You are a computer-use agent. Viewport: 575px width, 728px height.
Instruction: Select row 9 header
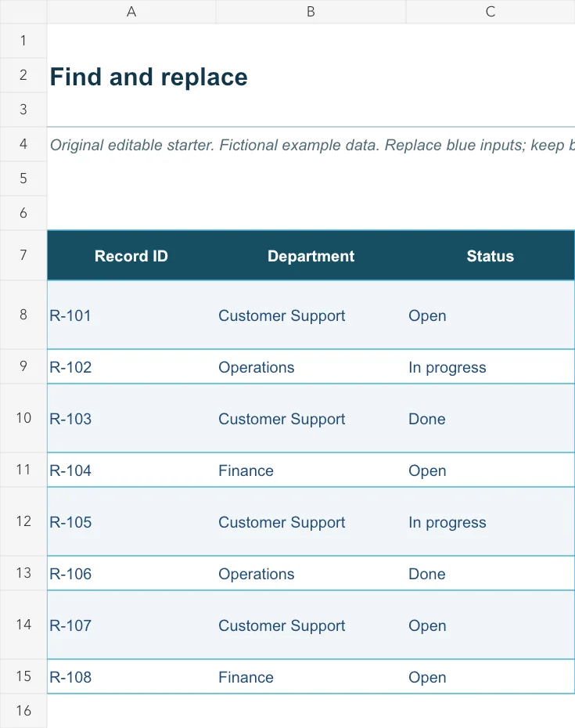pos(23,366)
